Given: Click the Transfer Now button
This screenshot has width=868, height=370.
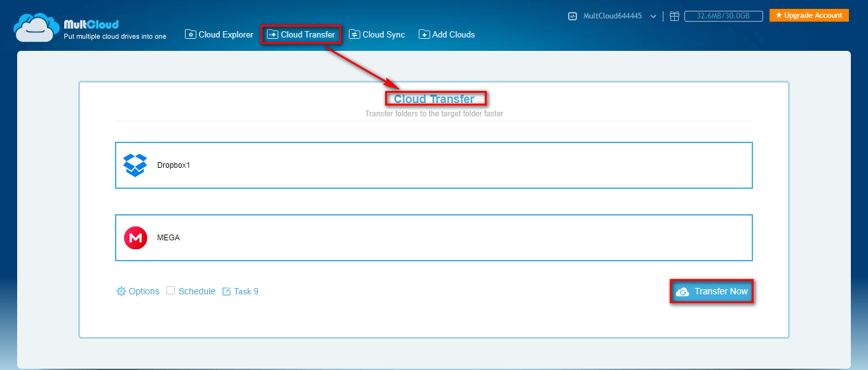Looking at the screenshot, I should pyautogui.click(x=712, y=291).
